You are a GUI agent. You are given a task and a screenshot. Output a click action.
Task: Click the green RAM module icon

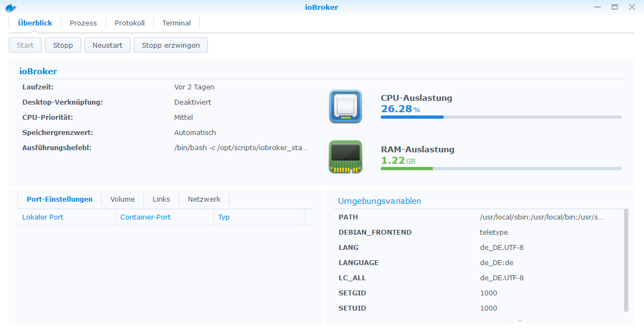point(346,157)
